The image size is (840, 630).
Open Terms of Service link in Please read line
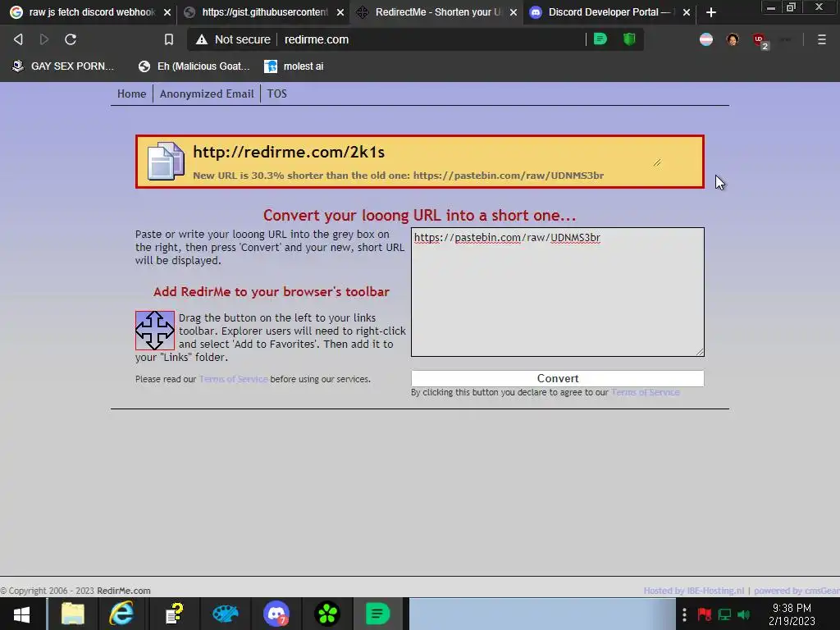pyautogui.click(x=233, y=379)
